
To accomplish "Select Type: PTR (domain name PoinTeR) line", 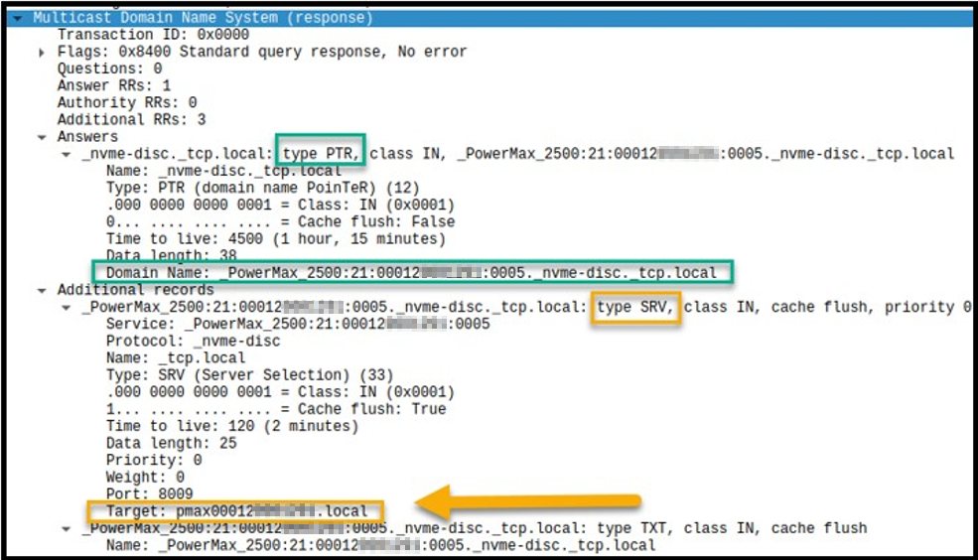I will pyautogui.click(x=262, y=188).
